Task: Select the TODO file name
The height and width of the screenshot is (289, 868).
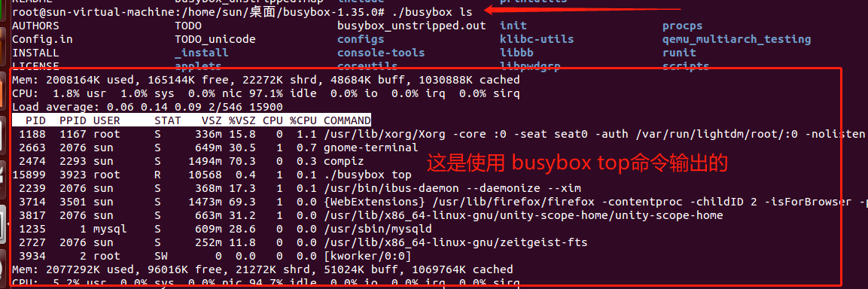Action: (x=188, y=26)
